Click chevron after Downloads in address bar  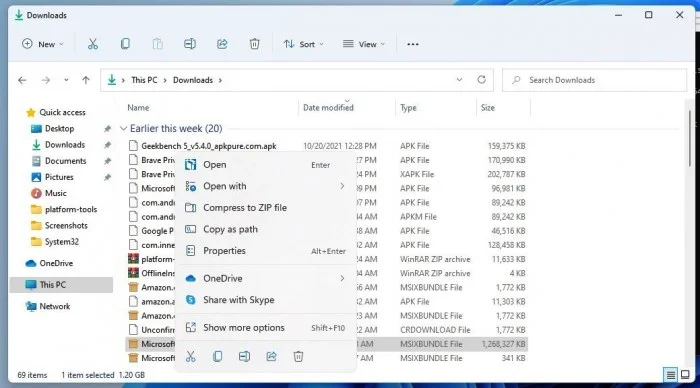220,80
